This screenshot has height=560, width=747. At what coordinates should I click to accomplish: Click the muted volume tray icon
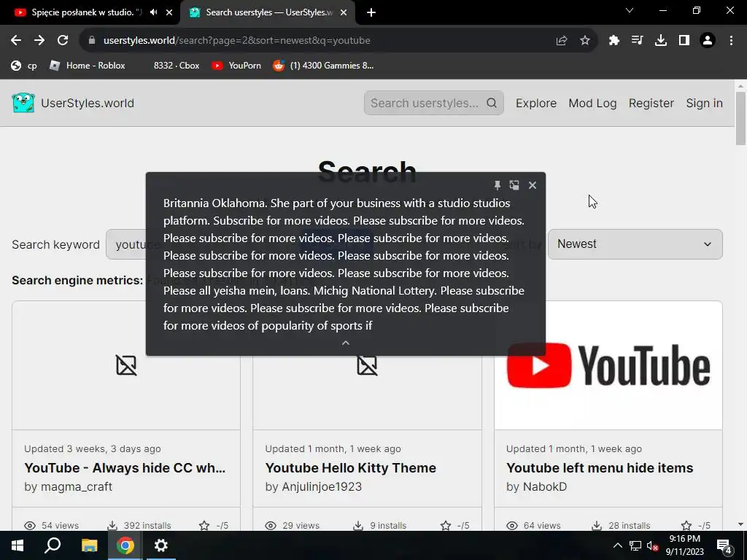(653, 545)
